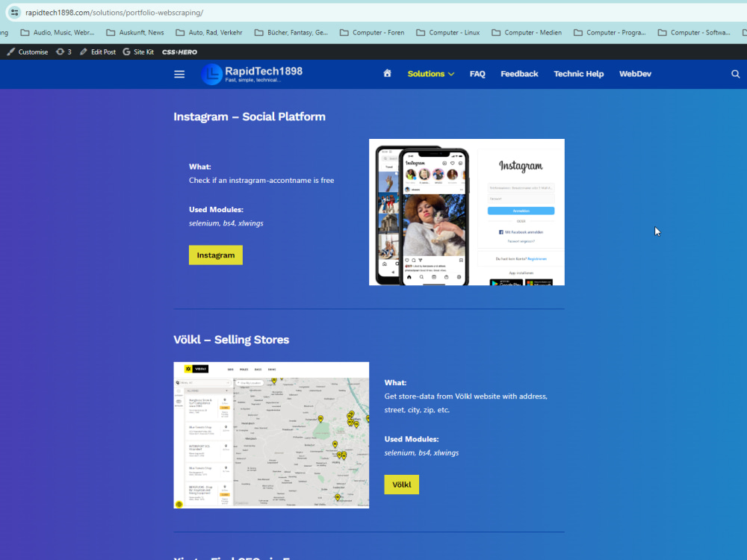
Task: Open CSS Hero editor
Action: 179,52
